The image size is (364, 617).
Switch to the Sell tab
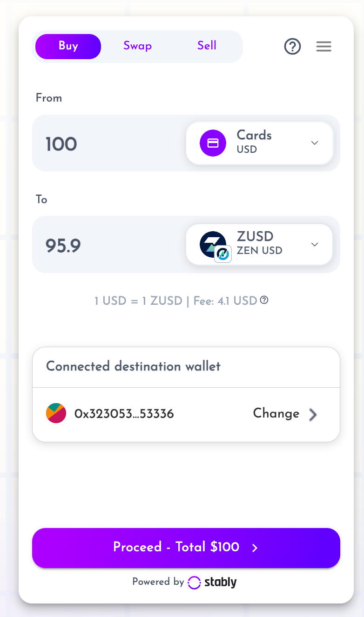point(207,46)
